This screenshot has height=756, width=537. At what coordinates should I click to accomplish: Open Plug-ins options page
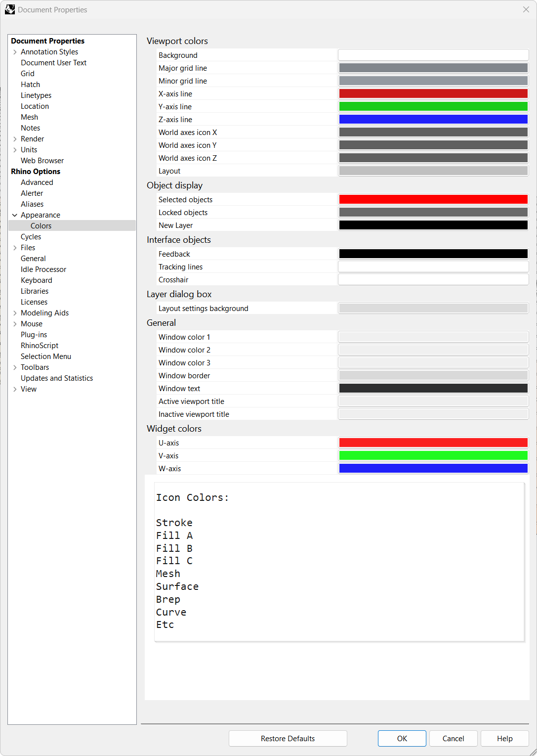(34, 335)
